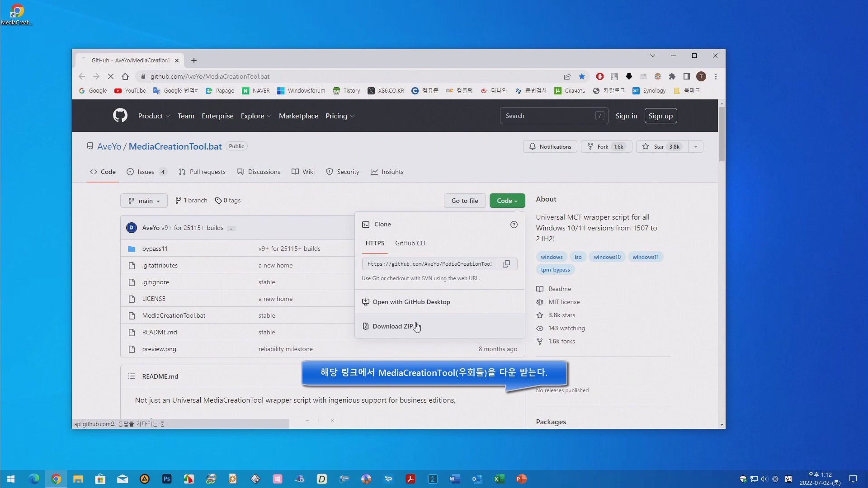Toggle Chrome side panel icon
This screenshot has width=868, height=488.
686,76
